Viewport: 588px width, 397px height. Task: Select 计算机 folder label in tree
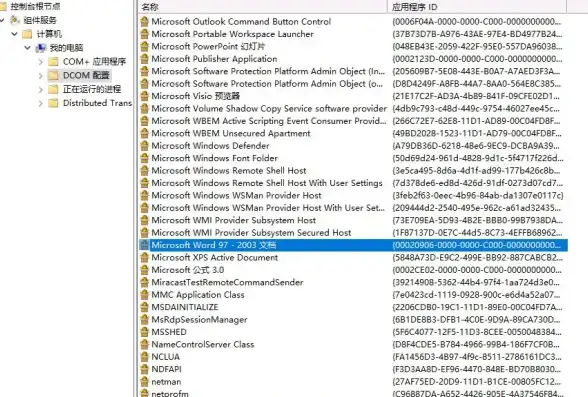pyautogui.click(x=49, y=34)
